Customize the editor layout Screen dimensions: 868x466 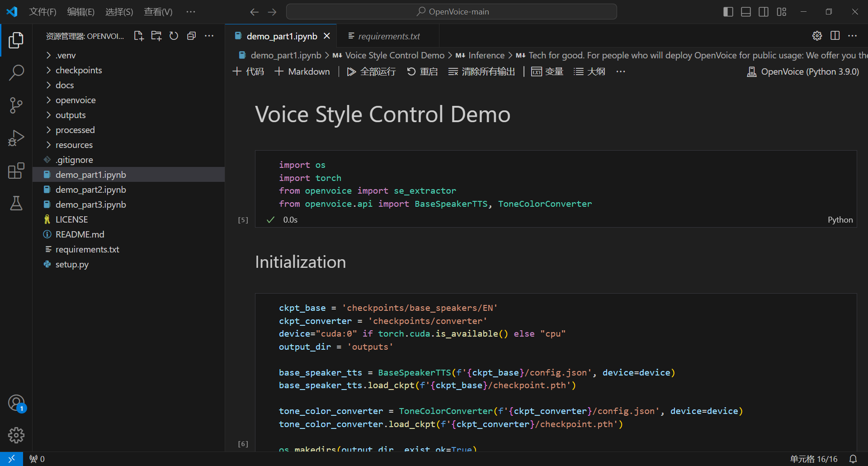[782, 12]
